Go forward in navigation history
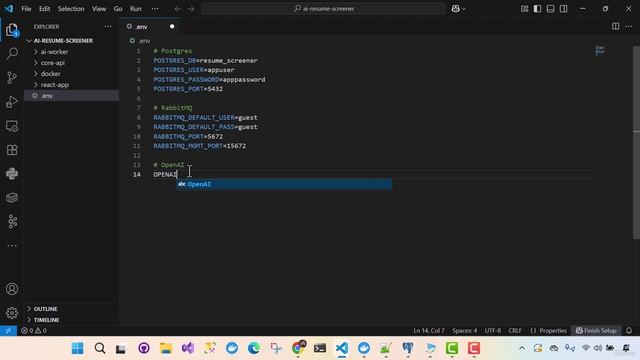This screenshot has width=640, height=360. tap(191, 9)
